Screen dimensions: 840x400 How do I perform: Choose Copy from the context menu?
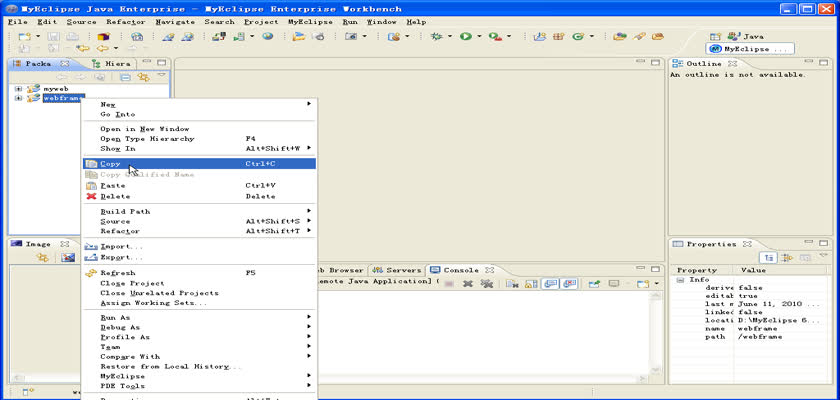coord(199,163)
